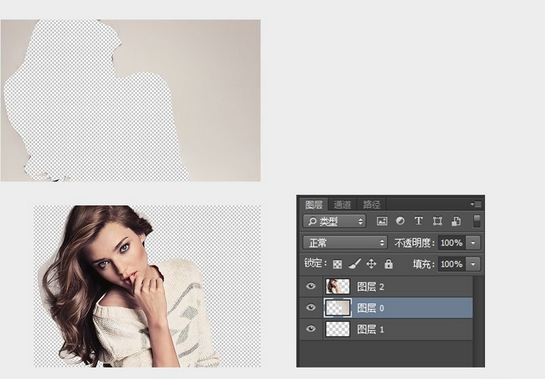Viewport: 546px width, 379px height.
Task: Filter for shape layers icon
Action: click(437, 221)
